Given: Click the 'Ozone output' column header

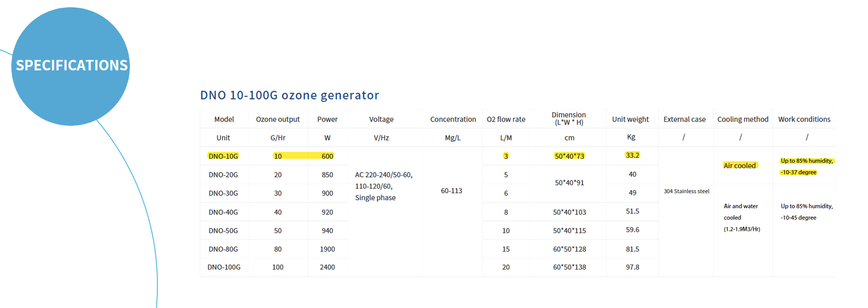Looking at the screenshot, I should pos(278,119).
